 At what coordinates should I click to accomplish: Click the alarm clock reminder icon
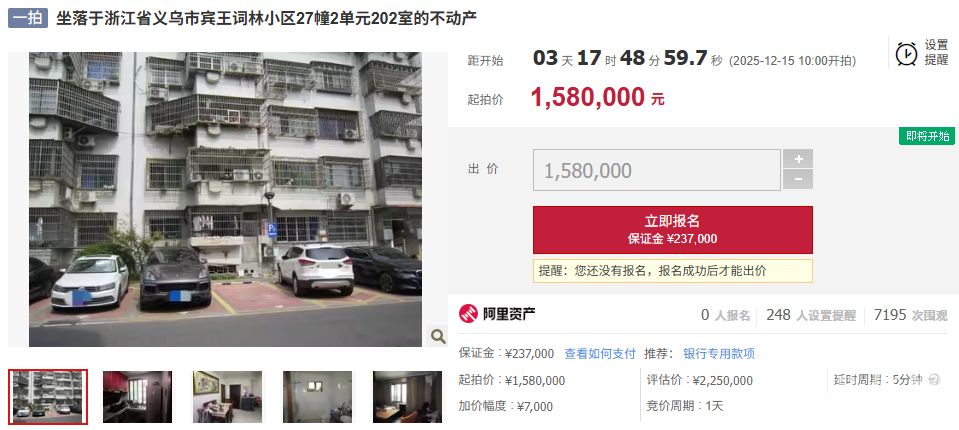click(906, 53)
